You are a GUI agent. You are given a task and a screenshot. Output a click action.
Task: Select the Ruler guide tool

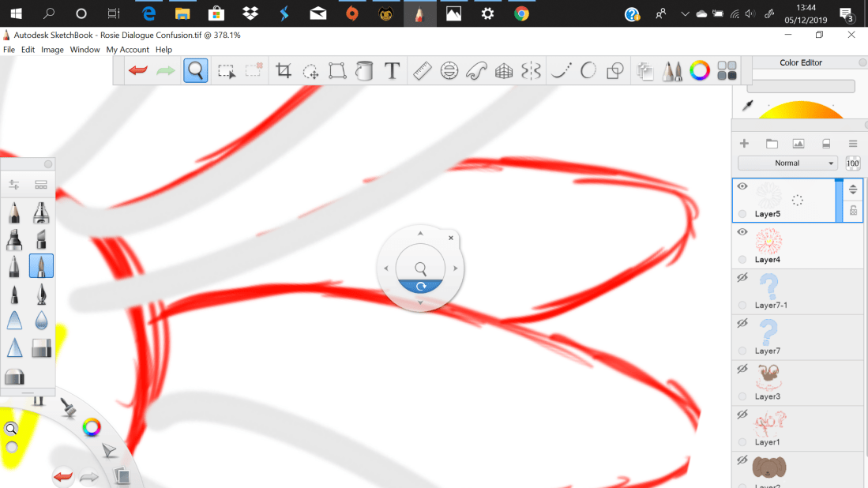coord(421,71)
